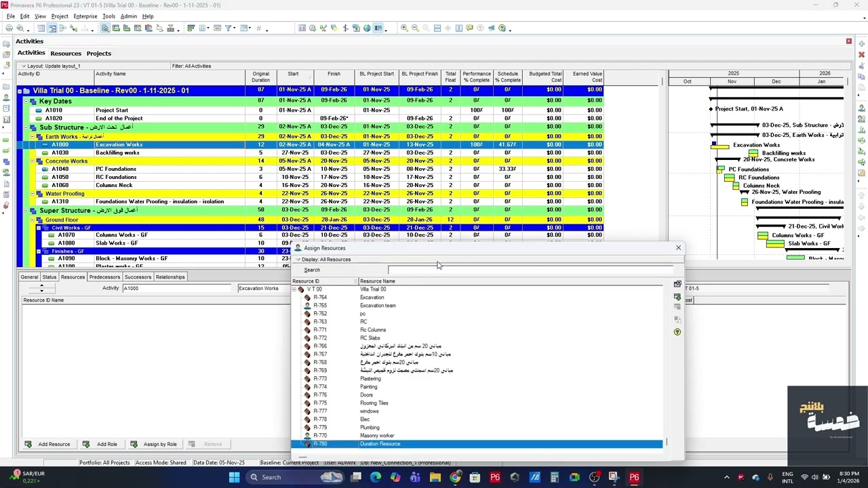
Task: Open the Tools menu
Action: click(x=108, y=16)
